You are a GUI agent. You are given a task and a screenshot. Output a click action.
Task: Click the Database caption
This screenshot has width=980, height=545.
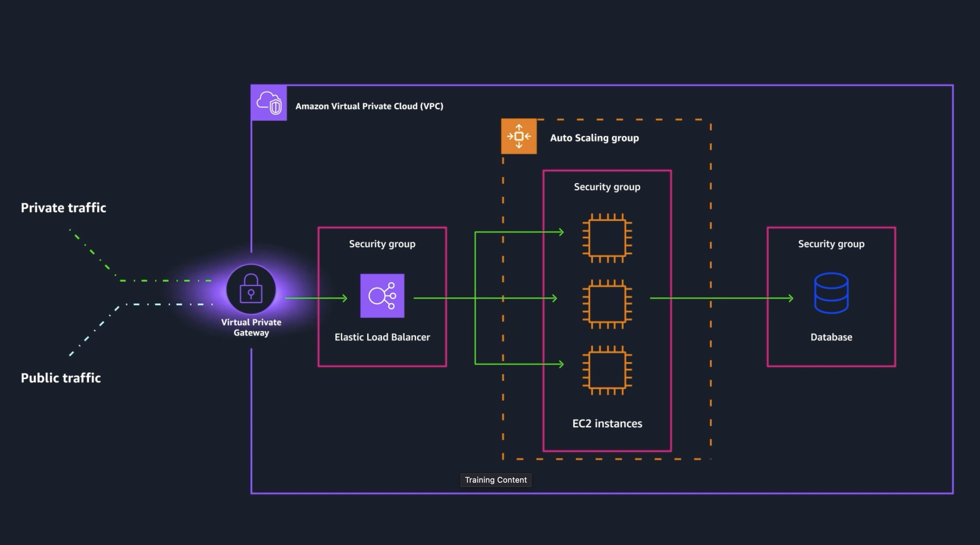tap(831, 337)
